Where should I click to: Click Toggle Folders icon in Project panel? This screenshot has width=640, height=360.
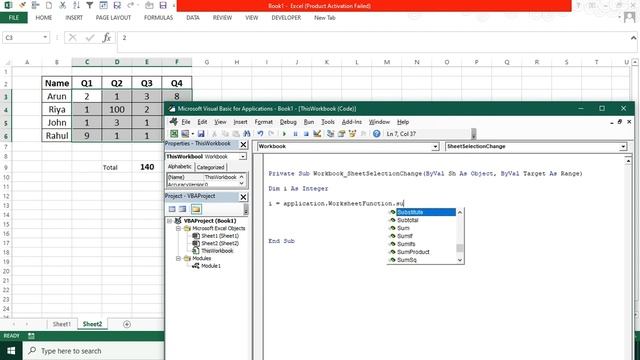coord(196,209)
